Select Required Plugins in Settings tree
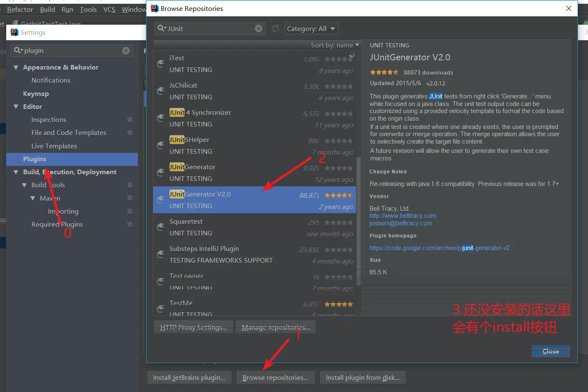The height and width of the screenshot is (392, 588). click(57, 224)
